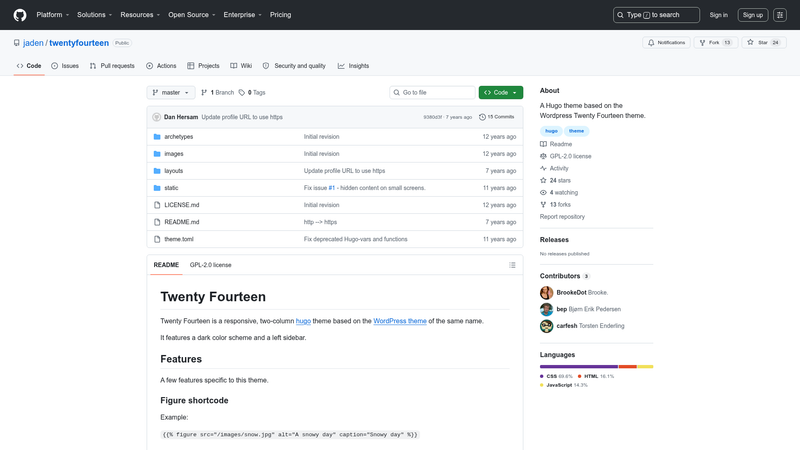Open the hugo link in README
Screen dimensions: 800x450
[303, 321]
